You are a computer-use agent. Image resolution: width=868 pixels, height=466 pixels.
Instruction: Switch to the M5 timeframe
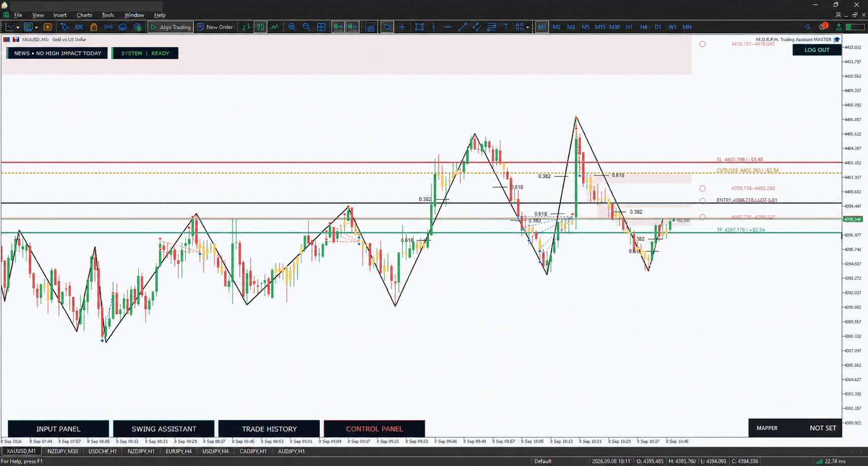586,27
